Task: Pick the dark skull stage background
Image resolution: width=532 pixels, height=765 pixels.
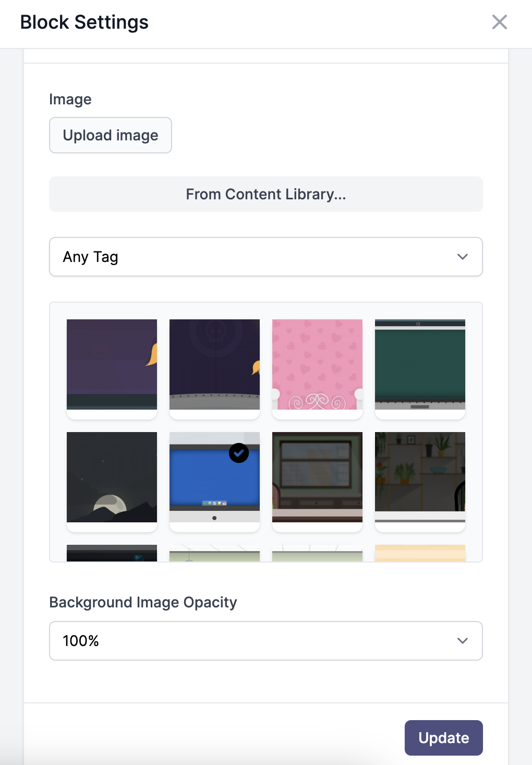Action: click(214, 364)
